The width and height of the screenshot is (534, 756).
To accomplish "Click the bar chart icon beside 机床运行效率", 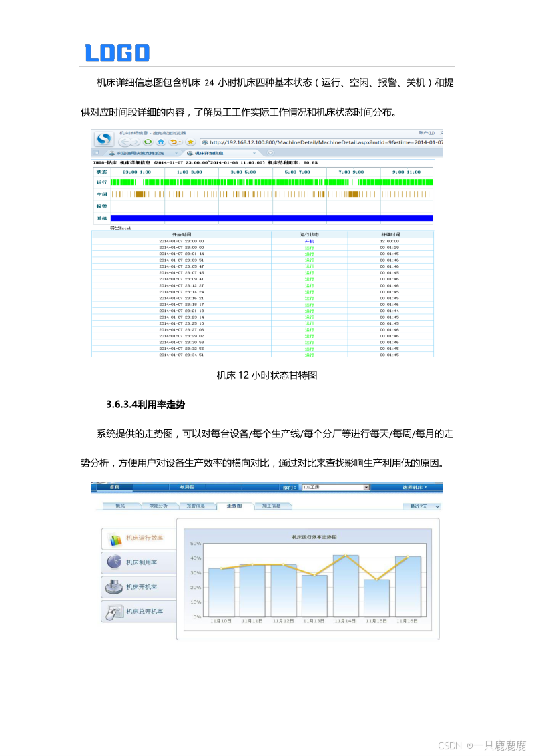I will [x=115, y=540].
